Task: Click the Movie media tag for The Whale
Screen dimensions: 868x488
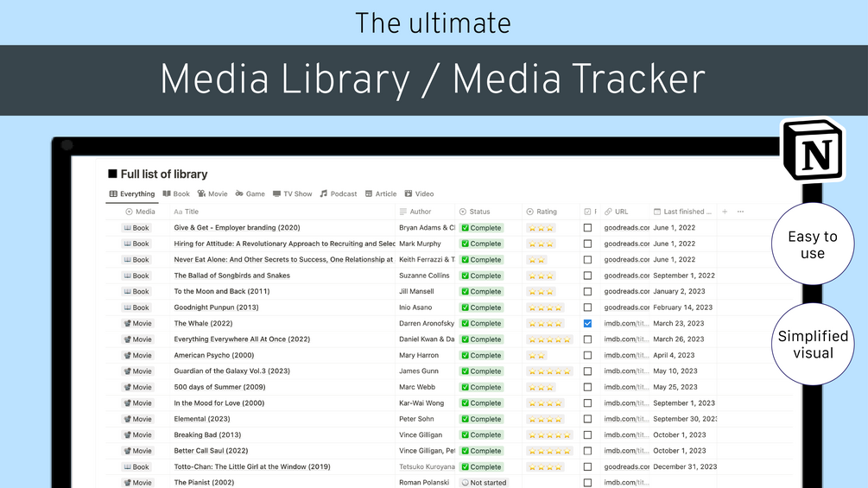Action: [137, 323]
